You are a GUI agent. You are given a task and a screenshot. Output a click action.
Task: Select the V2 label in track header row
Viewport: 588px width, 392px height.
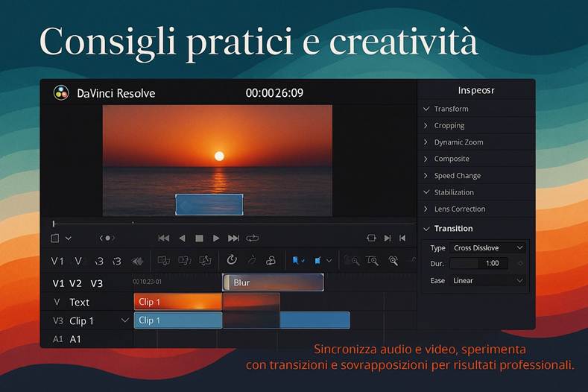(75, 284)
